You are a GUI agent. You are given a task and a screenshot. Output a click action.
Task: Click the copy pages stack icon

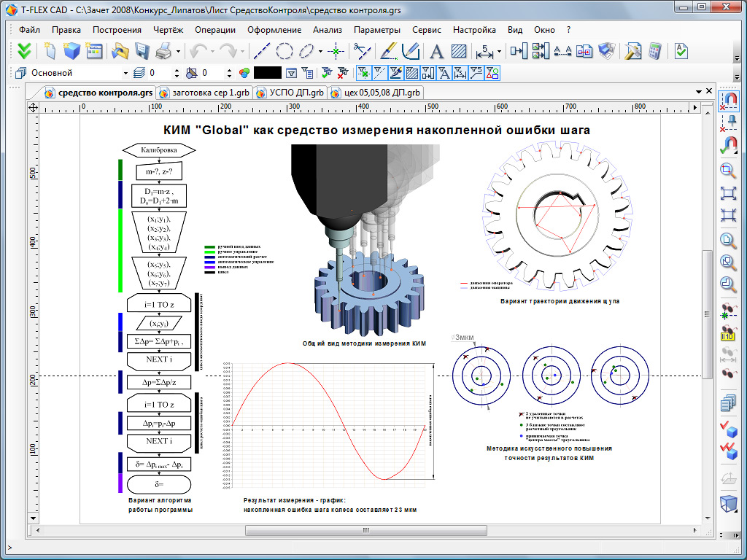click(x=728, y=403)
